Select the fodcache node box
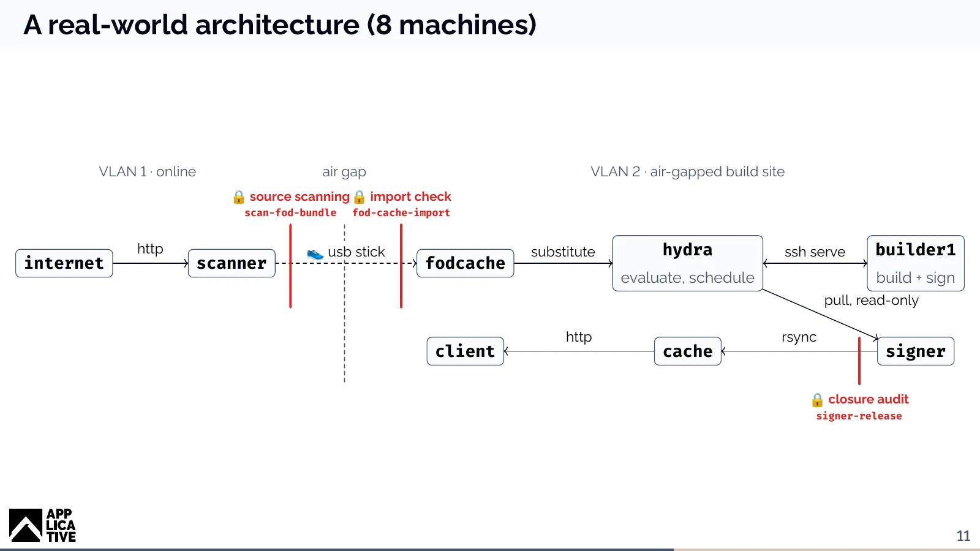The image size is (980, 551). coord(466,263)
